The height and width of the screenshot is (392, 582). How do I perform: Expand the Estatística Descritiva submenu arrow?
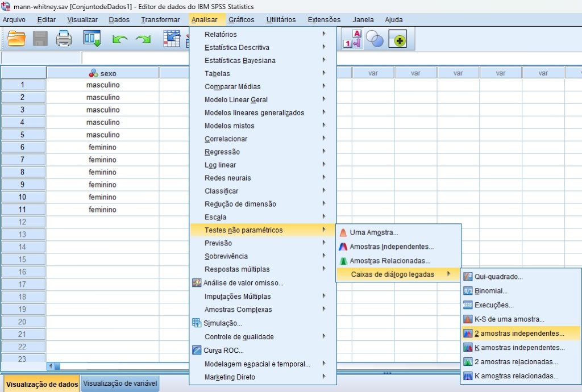click(324, 47)
